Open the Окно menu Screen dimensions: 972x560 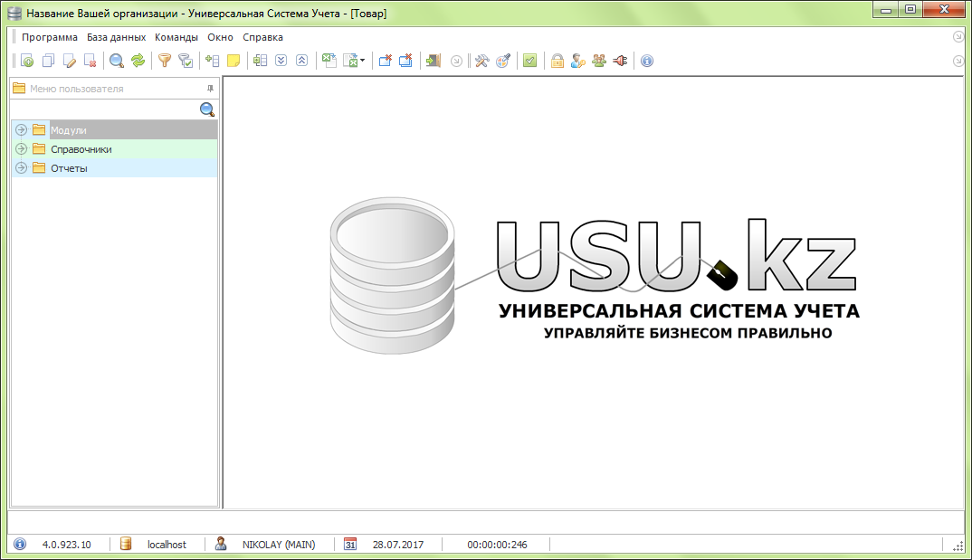click(x=220, y=37)
